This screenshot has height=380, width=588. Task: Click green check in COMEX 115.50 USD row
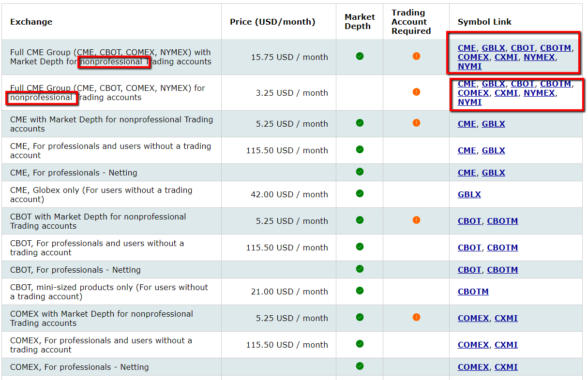[x=360, y=344]
